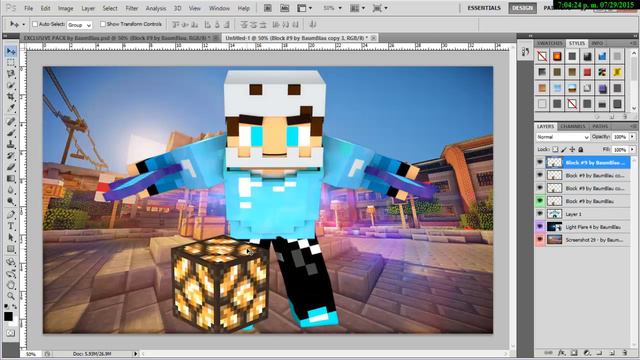This screenshot has width=640, height=360.
Task: Open the View Extras dropdown
Action: click(x=304, y=8)
